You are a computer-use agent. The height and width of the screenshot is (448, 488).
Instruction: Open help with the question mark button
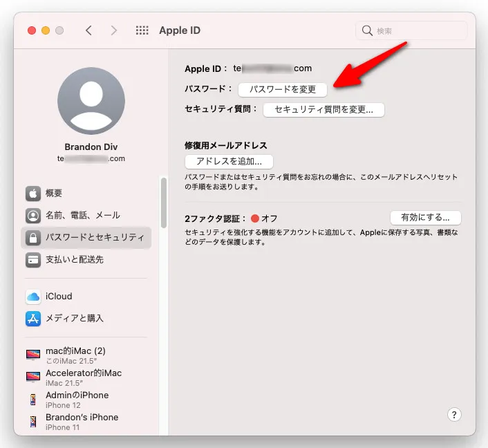454,415
